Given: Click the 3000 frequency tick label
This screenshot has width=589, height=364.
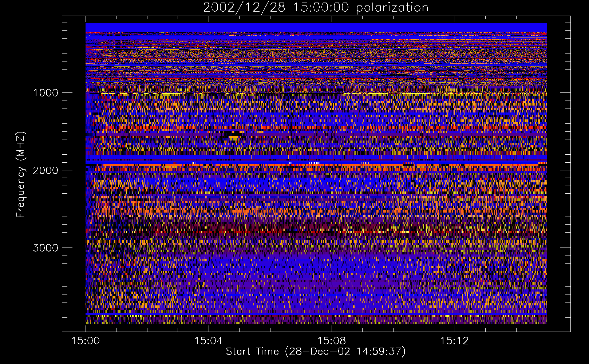Looking at the screenshot, I should click(46, 248).
